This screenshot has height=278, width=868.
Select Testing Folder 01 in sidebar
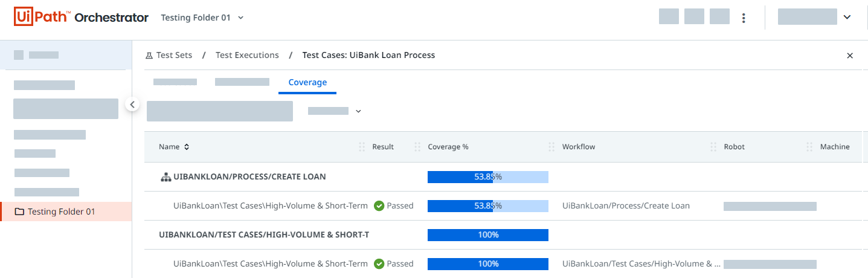click(61, 212)
